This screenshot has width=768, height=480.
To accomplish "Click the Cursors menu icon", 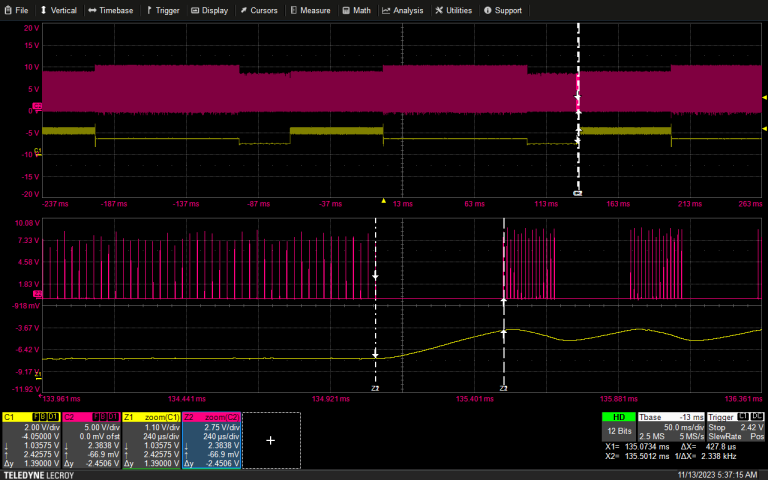I will pyautogui.click(x=243, y=10).
